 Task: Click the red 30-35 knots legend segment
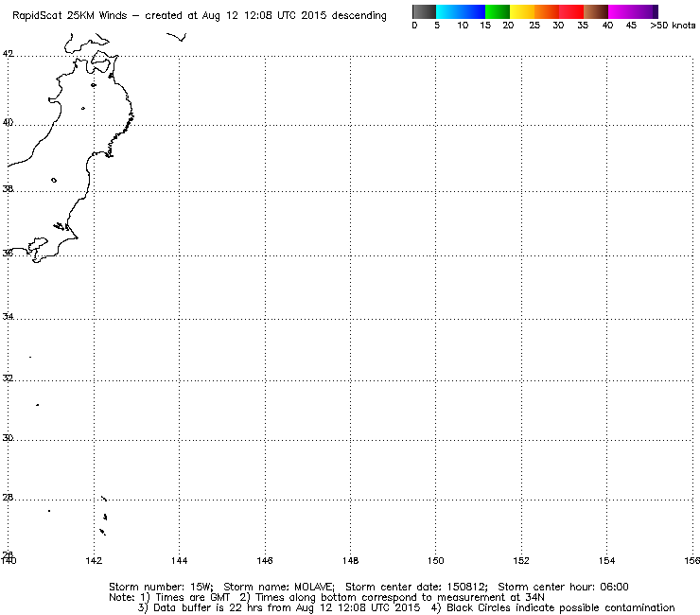pyautogui.click(x=571, y=11)
